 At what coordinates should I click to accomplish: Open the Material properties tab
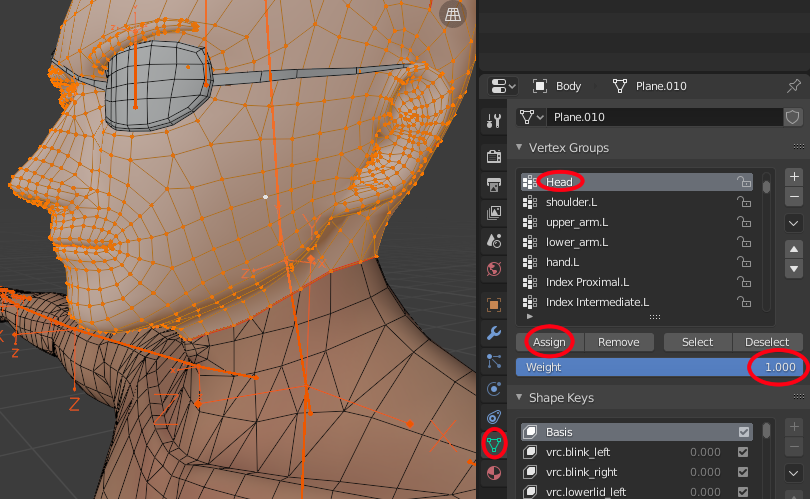click(x=494, y=473)
